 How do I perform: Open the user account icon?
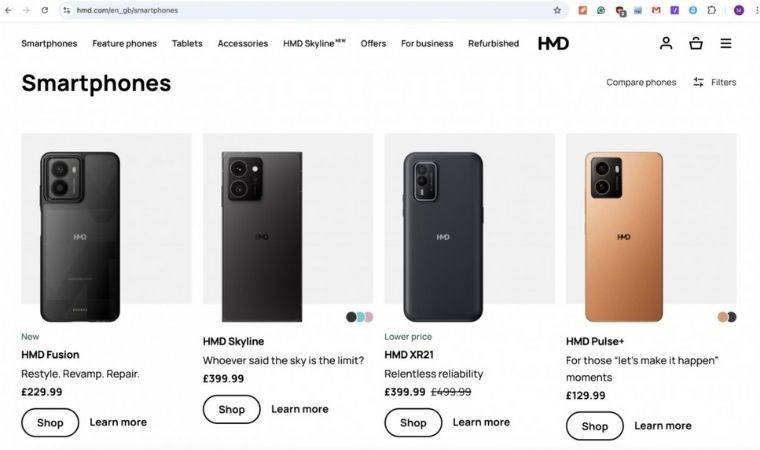pos(666,43)
